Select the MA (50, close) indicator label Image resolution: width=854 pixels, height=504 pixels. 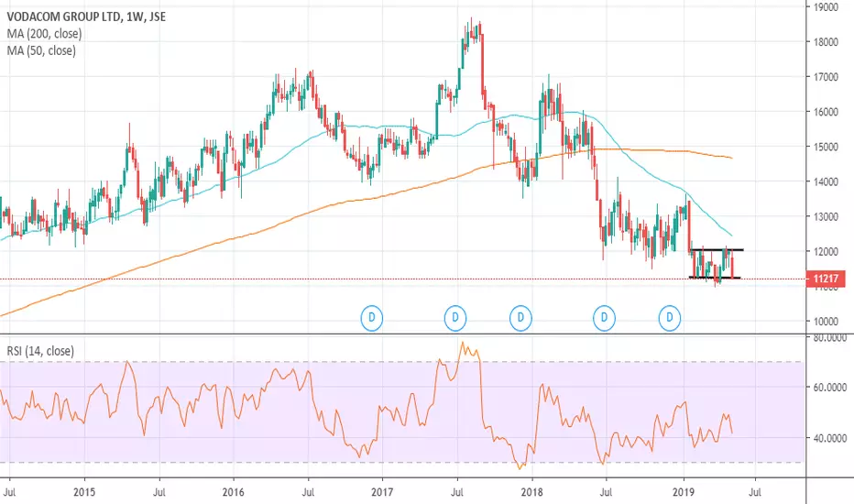(41, 50)
